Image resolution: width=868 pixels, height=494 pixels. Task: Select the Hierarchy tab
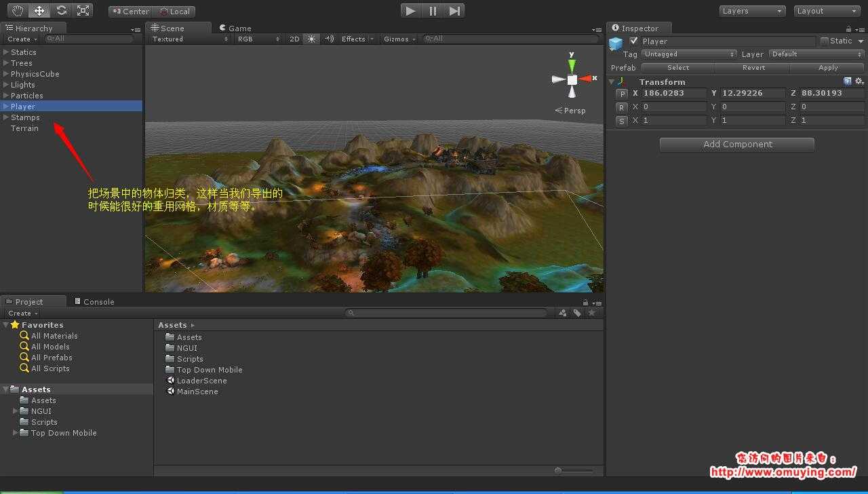[x=33, y=28]
